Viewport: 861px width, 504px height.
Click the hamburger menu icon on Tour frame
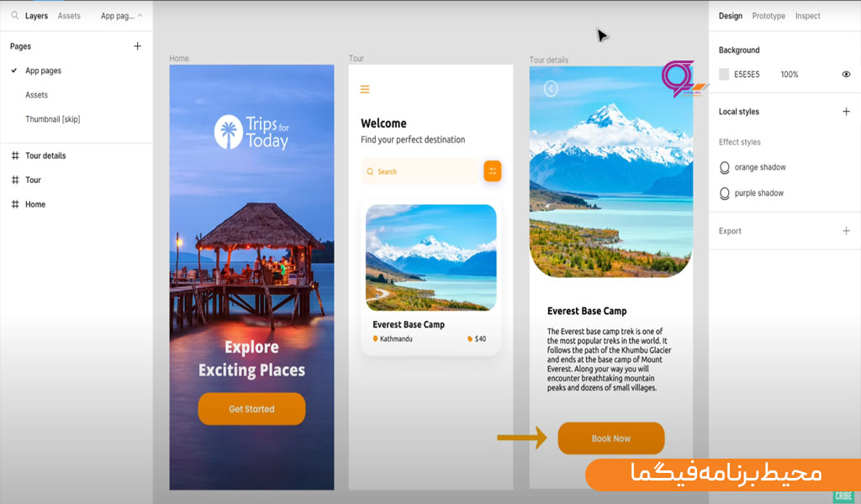point(365,89)
